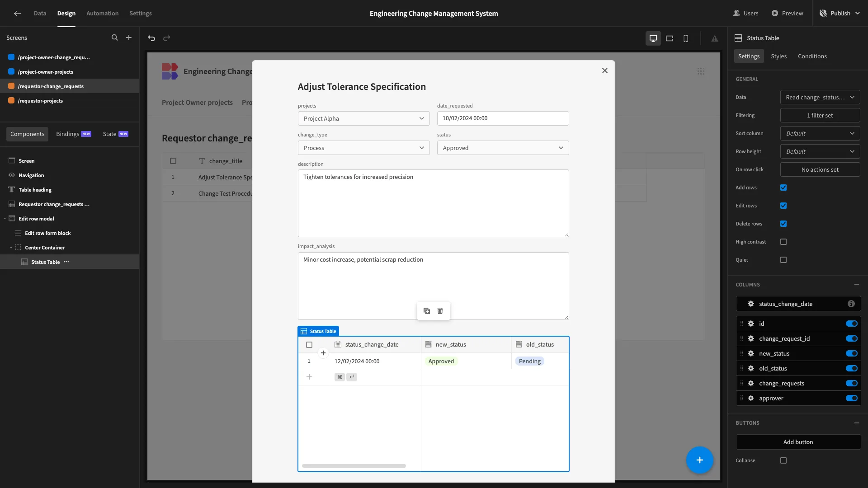Toggle Edit rows checkbox

point(783,206)
